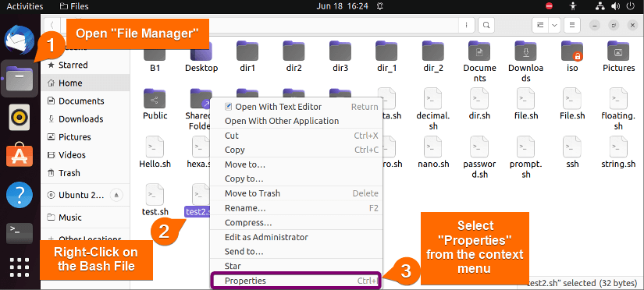Open Properties from context menu

[296, 281]
